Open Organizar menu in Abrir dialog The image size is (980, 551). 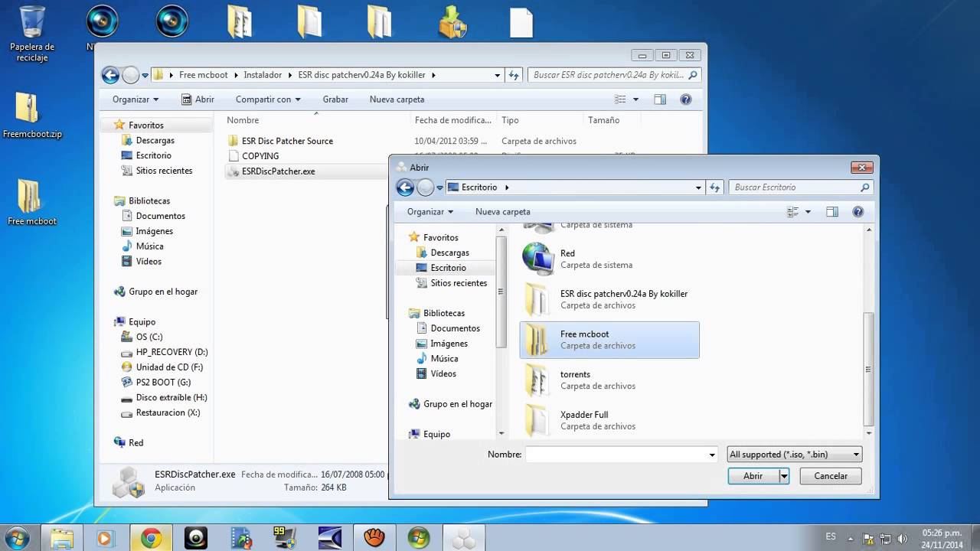tap(430, 212)
